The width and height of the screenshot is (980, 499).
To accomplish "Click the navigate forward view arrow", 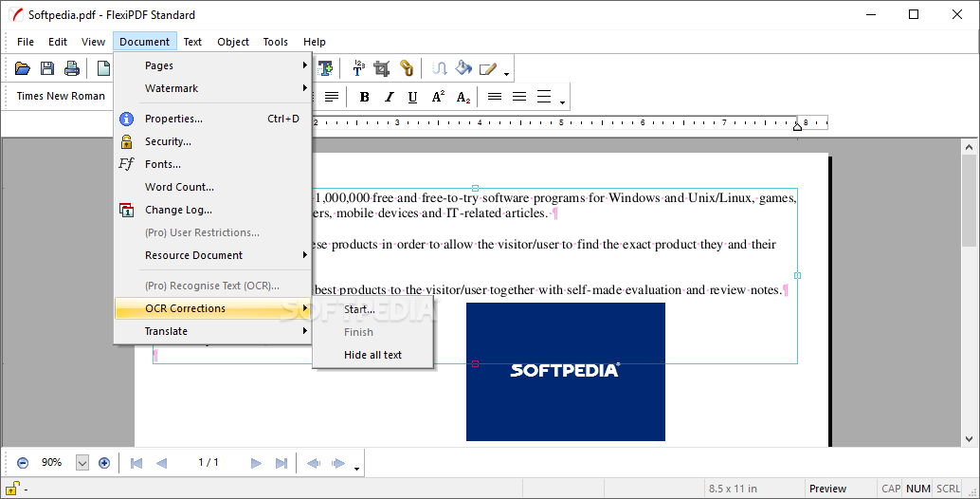I will click(338, 463).
